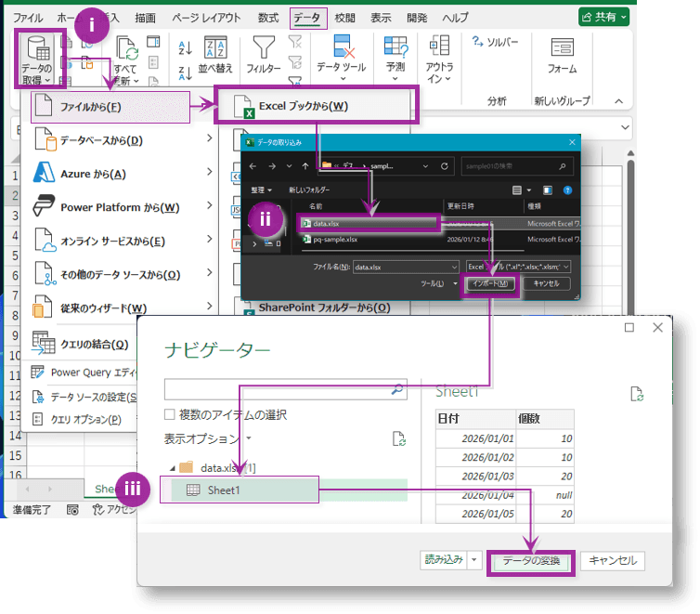
Task: Enable 複数のアイテムの選択 checkbox
Action: [x=170, y=415]
